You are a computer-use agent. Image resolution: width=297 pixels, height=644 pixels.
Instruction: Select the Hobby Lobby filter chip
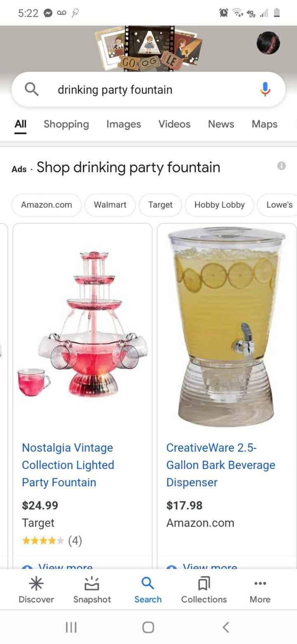[219, 205]
